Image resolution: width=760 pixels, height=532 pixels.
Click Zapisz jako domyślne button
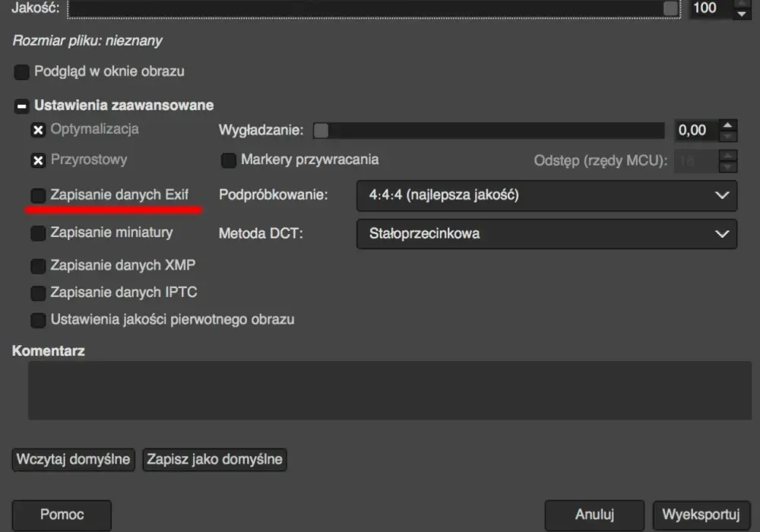215,459
